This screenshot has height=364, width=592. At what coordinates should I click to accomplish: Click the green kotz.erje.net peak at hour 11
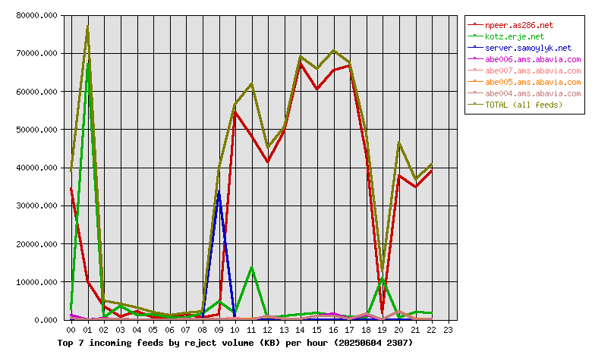pos(252,268)
